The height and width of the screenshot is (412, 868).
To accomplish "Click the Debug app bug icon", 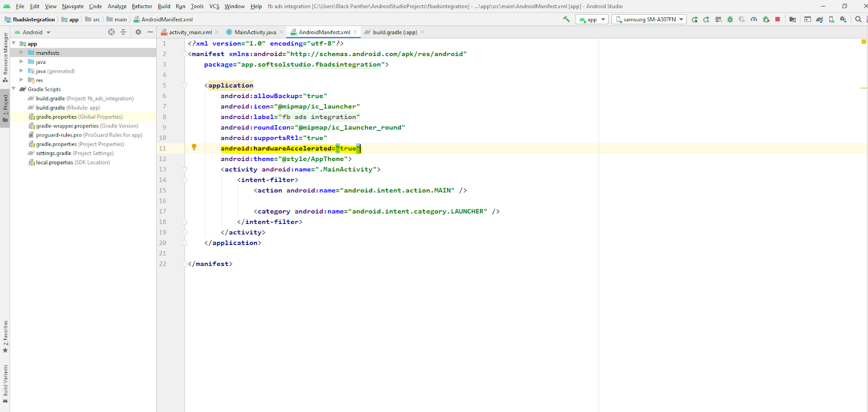I will coord(730,20).
